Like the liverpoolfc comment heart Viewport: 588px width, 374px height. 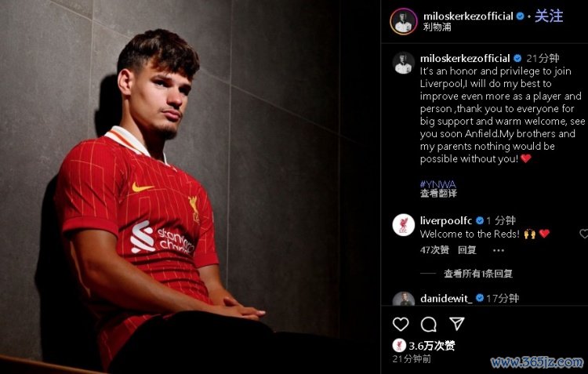584,234
